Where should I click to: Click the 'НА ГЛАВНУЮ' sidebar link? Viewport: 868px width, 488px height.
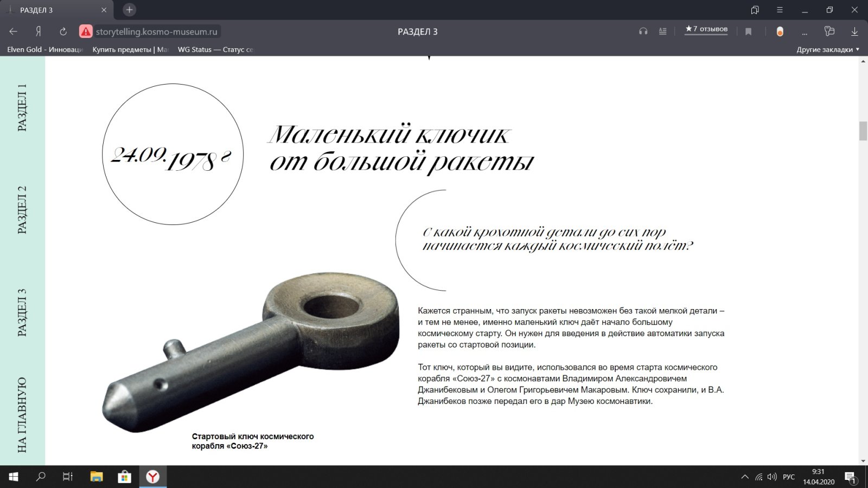pos(22,415)
